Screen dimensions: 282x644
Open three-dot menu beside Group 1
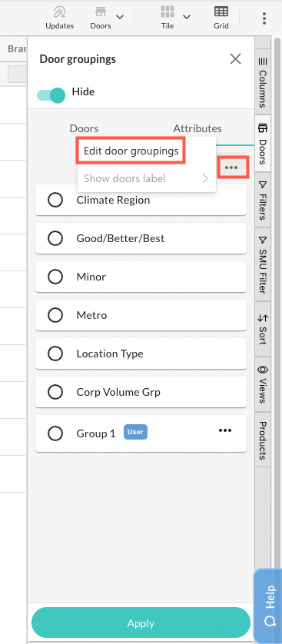[x=225, y=430]
